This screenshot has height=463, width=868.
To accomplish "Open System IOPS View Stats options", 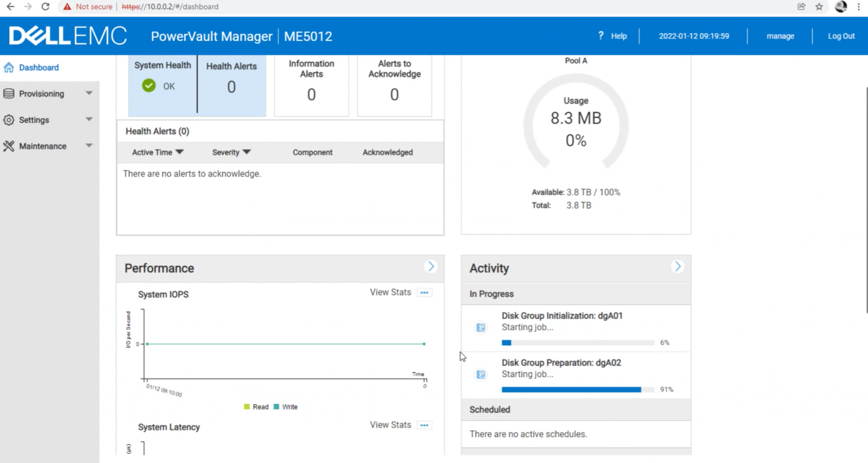I will pos(424,293).
